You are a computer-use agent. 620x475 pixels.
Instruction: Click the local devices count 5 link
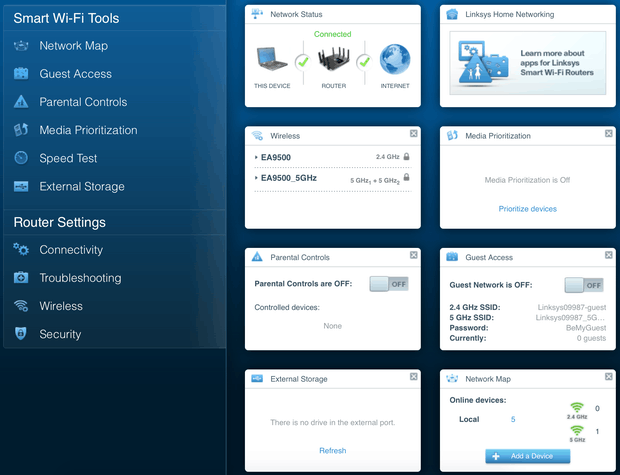click(x=513, y=419)
